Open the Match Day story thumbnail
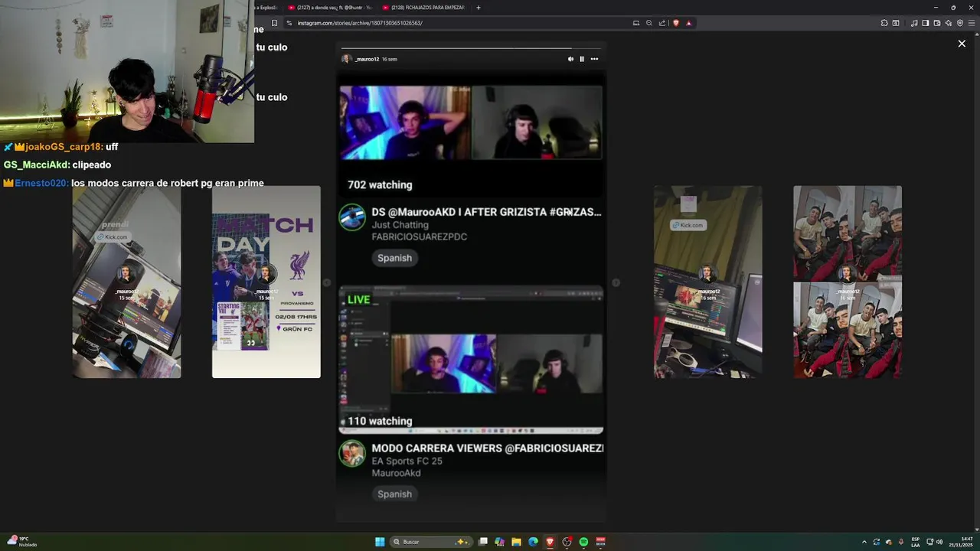 click(266, 282)
